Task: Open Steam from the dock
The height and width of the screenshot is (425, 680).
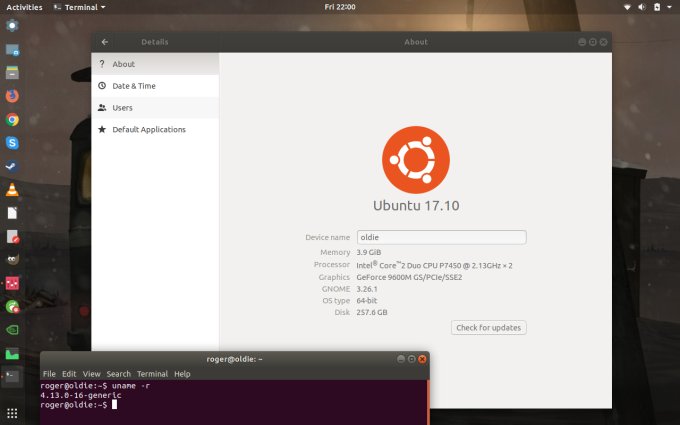Action: 12,166
